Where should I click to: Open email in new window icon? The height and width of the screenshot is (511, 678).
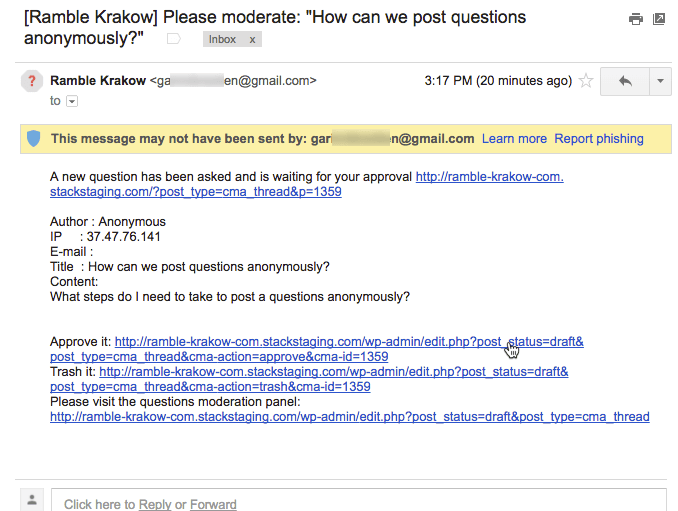click(658, 19)
